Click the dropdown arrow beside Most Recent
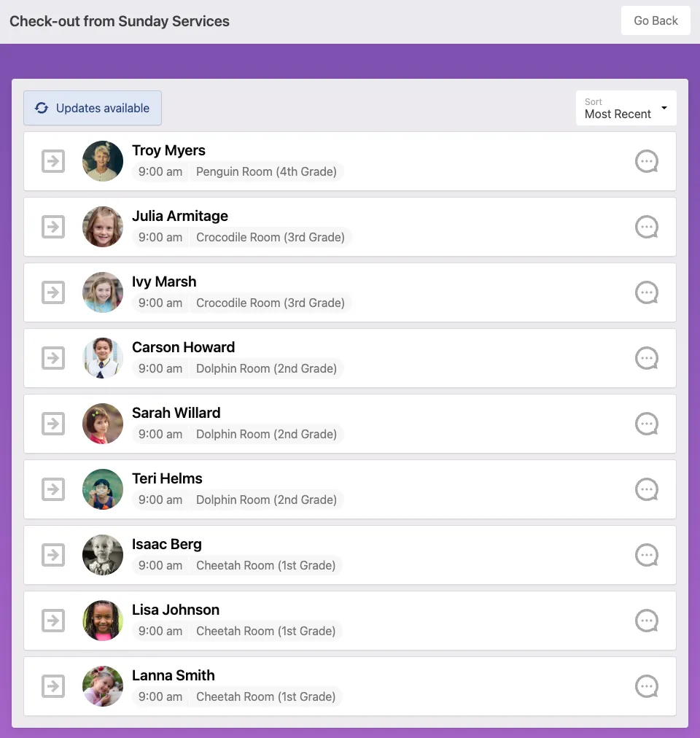The height and width of the screenshot is (738, 700). 664,108
